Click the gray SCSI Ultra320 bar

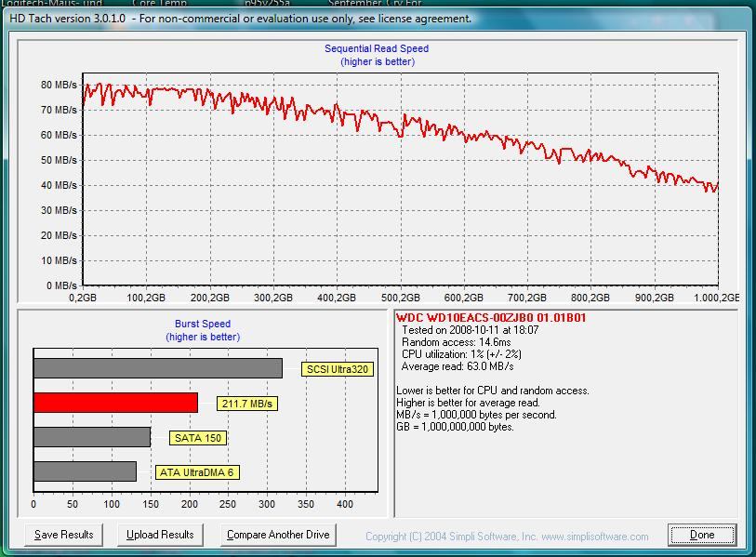pyautogui.click(x=158, y=368)
